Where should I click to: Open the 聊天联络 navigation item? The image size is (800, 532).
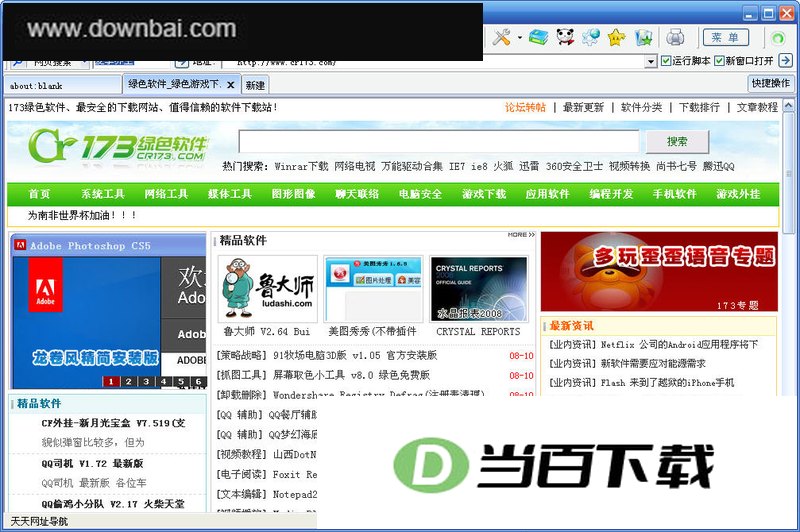coord(357,194)
